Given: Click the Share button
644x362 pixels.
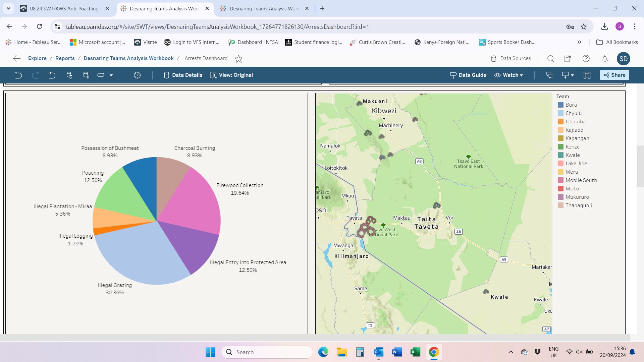Looking at the screenshot, I should pos(614,75).
